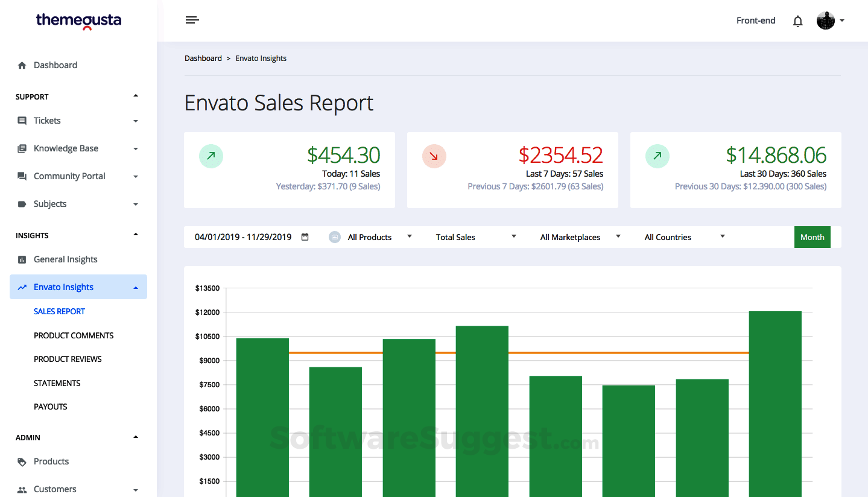This screenshot has width=868, height=497.
Task: Open the All Products dropdown
Action: [x=380, y=237]
